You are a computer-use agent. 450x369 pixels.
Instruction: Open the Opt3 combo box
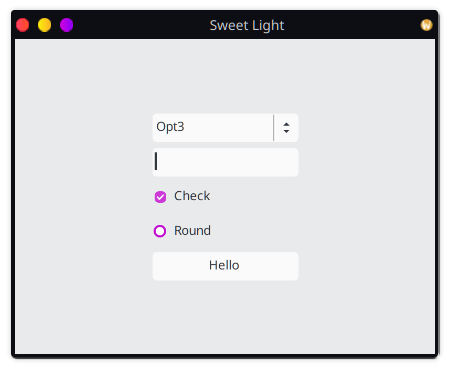click(225, 128)
